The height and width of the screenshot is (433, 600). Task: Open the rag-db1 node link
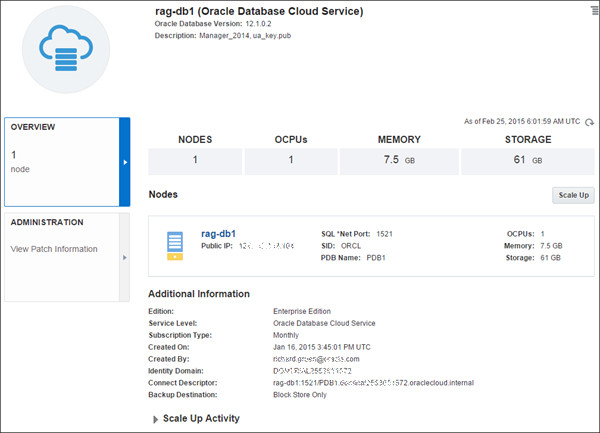pos(218,234)
